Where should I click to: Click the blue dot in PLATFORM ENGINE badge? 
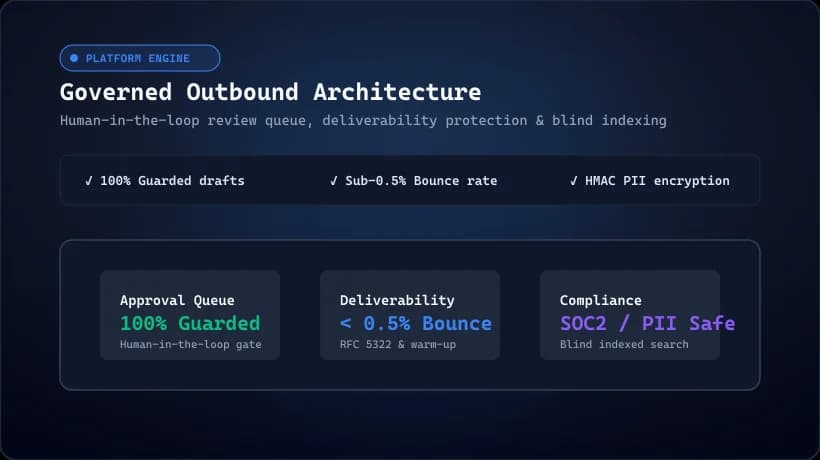coord(74,58)
